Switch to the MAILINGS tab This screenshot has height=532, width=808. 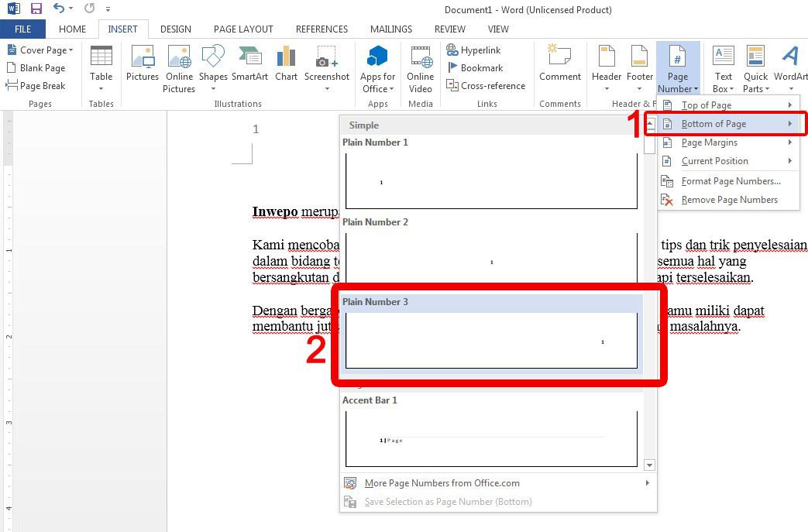click(x=391, y=29)
